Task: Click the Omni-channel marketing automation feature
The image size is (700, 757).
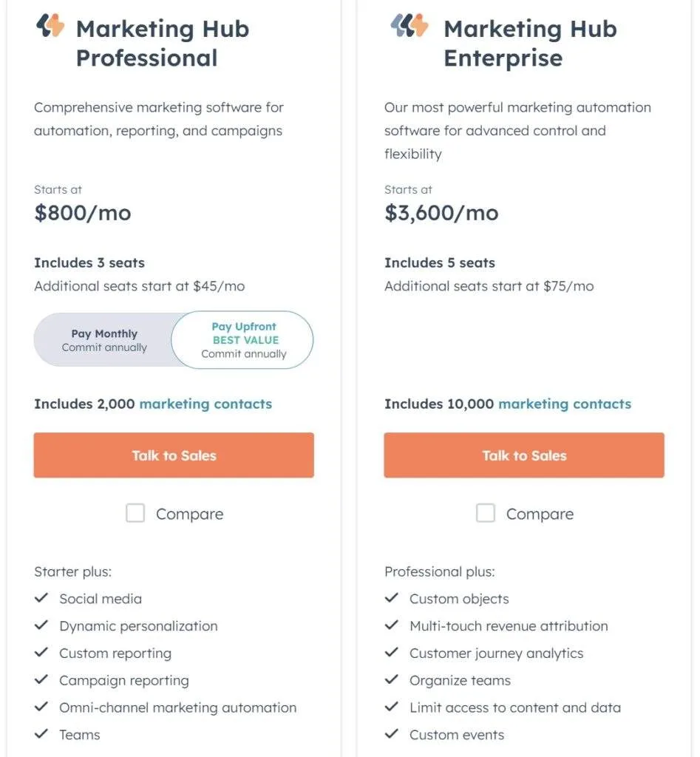Action: (x=178, y=707)
